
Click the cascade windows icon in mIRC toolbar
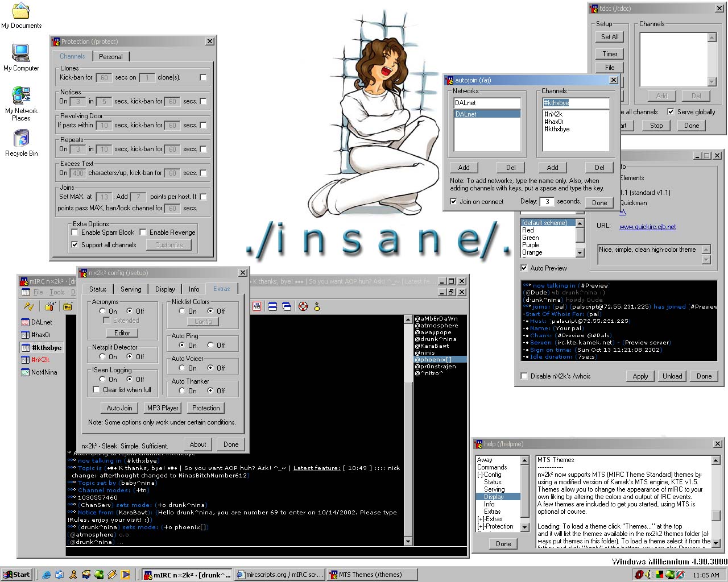pos(287,307)
